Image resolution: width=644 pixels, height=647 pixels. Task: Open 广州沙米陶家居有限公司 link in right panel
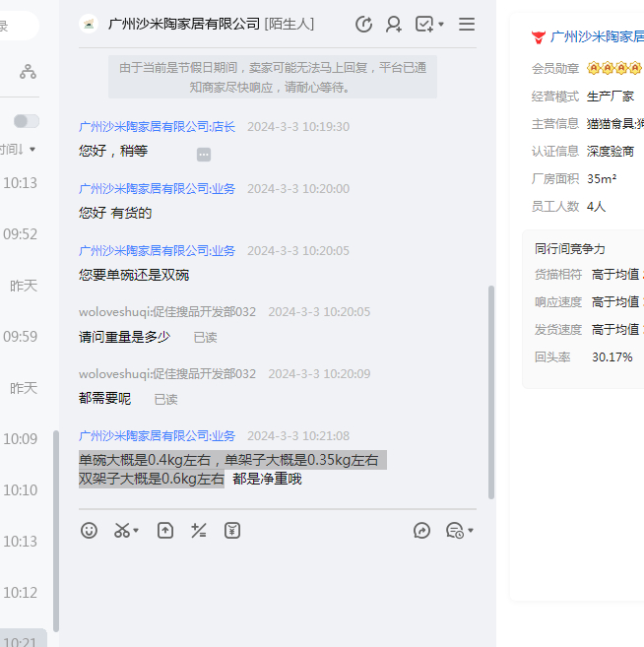(x=596, y=37)
